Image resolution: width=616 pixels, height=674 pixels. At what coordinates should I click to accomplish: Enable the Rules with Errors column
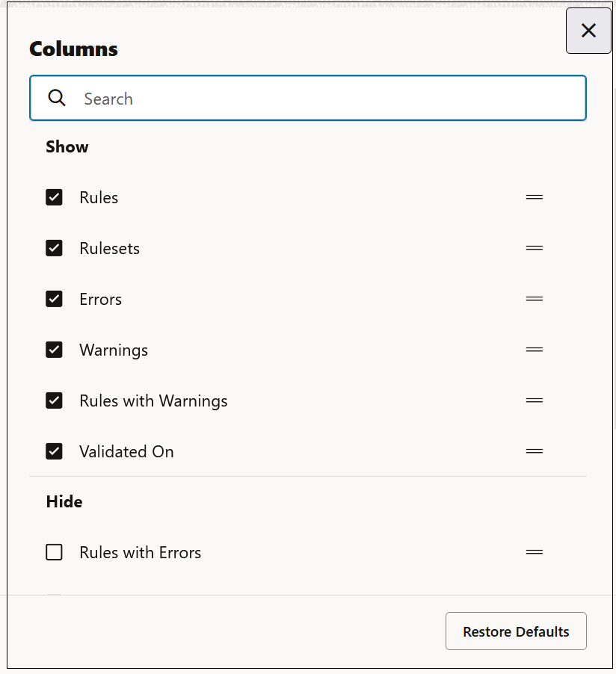[54, 551]
